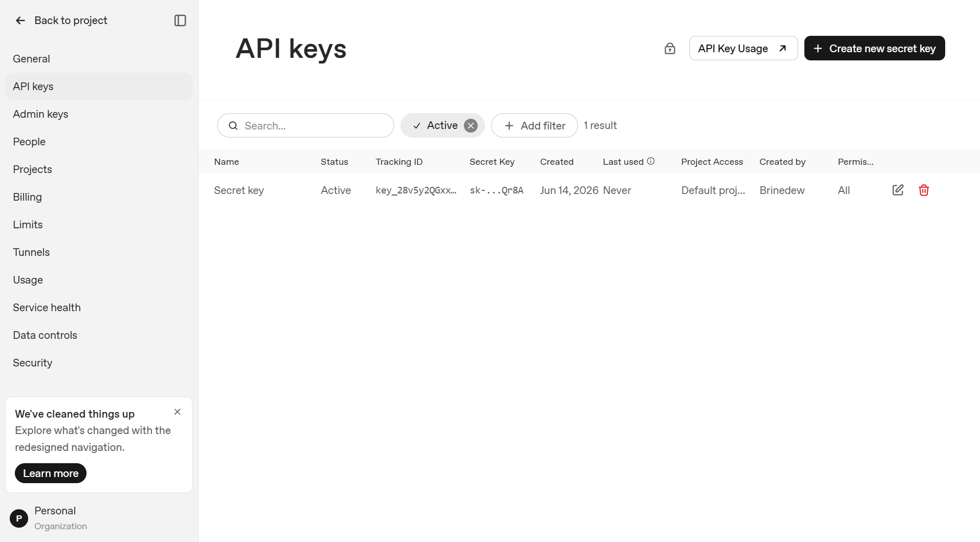Open Usage page
This screenshot has height=542, width=980.
click(x=99, y=280)
